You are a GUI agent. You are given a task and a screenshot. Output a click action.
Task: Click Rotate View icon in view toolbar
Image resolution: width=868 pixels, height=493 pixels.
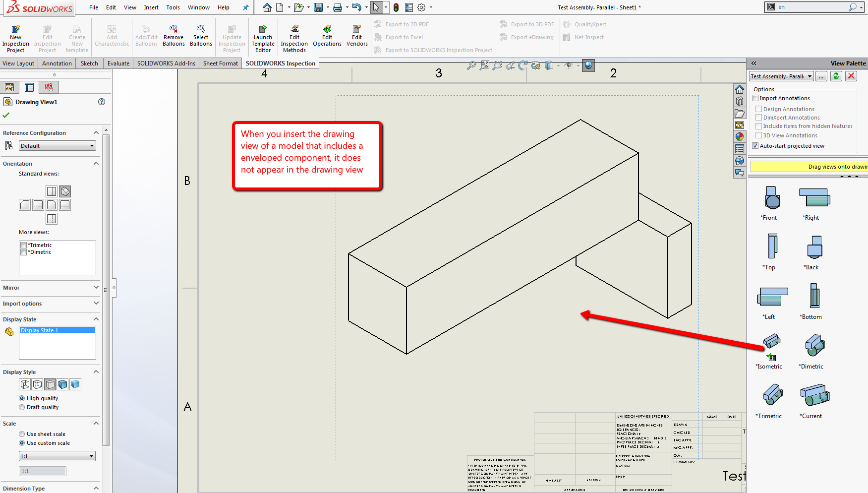tap(522, 65)
